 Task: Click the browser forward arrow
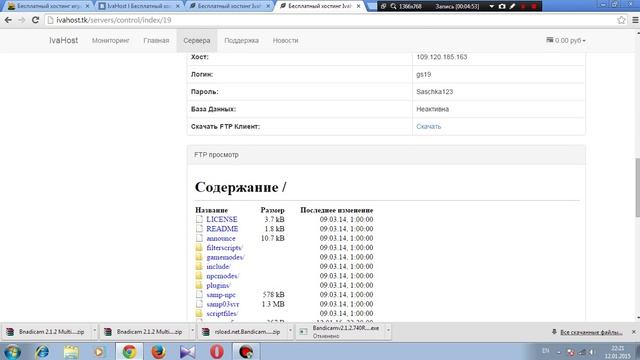pyautogui.click(x=22, y=20)
